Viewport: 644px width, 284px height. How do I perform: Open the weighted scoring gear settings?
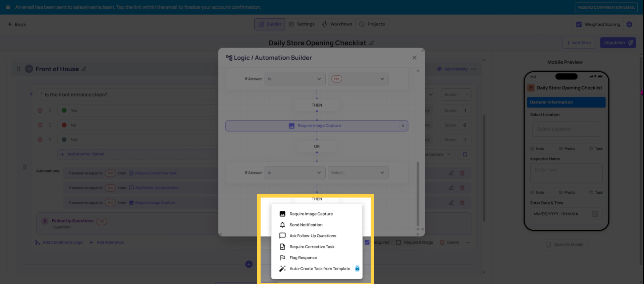click(x=630, y=24)
